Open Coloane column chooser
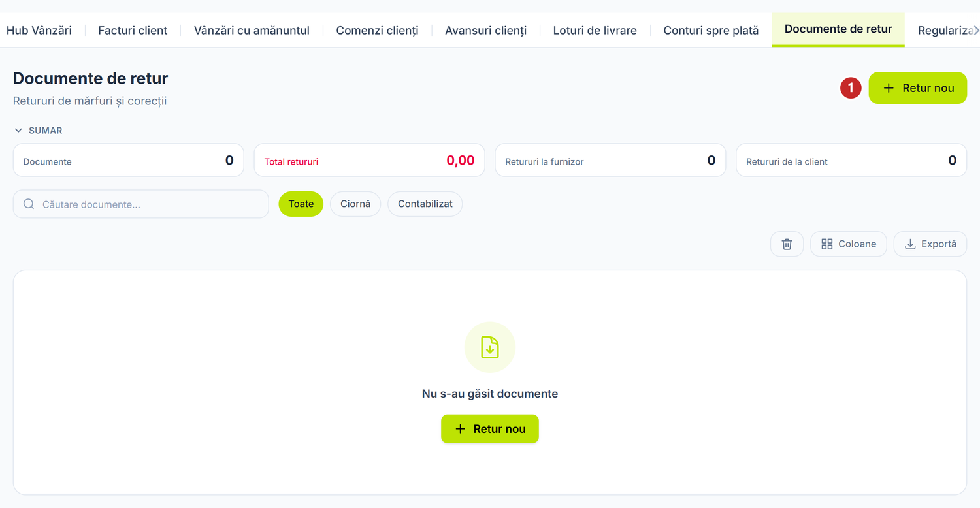This screenshot has height=508, width=980. (849, 244)
